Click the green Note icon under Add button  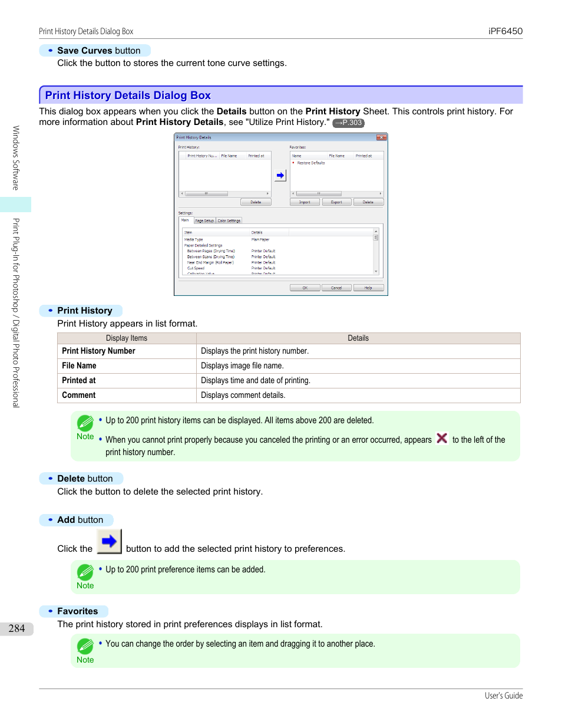tap(85, 572)
